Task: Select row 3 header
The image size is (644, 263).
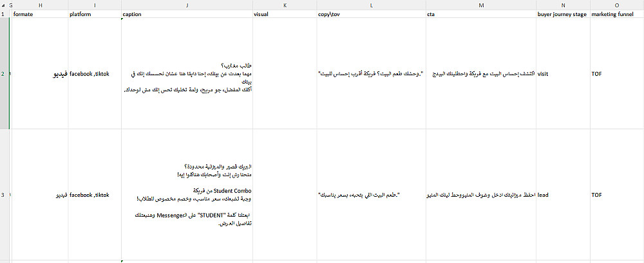Action: [x=4, y=195]
